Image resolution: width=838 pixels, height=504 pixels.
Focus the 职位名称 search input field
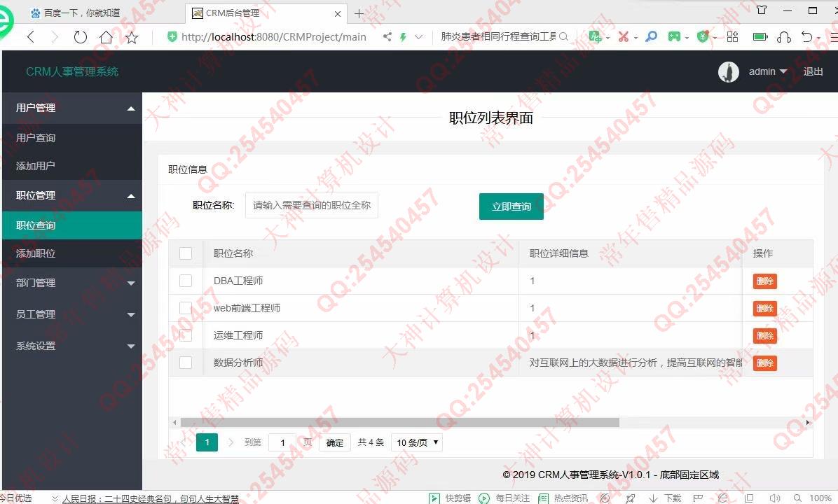click(x=312, y=205)
